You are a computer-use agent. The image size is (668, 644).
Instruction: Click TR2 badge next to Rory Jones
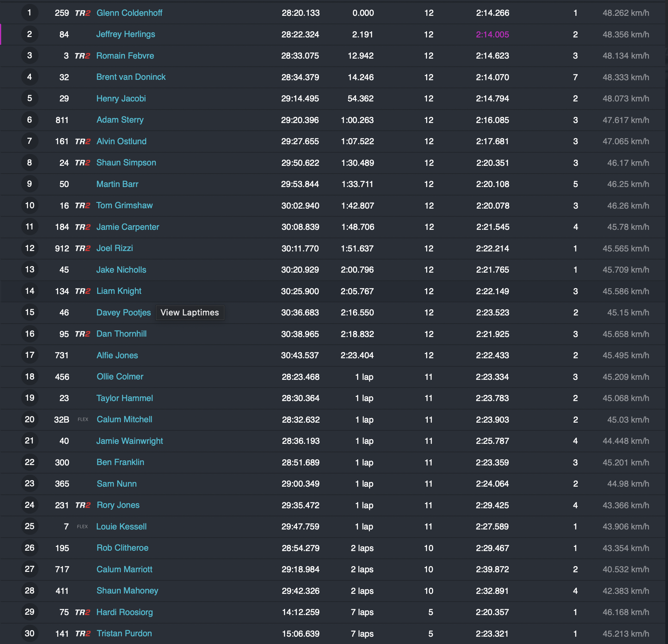pos(83,505)
